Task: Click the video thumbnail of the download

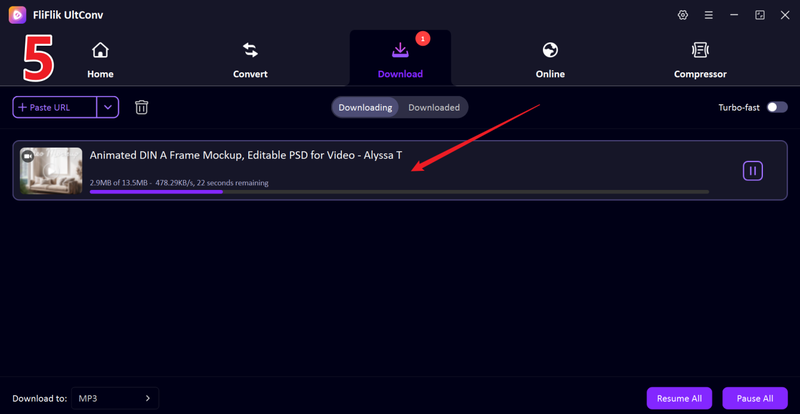Action: pos(51,171)
